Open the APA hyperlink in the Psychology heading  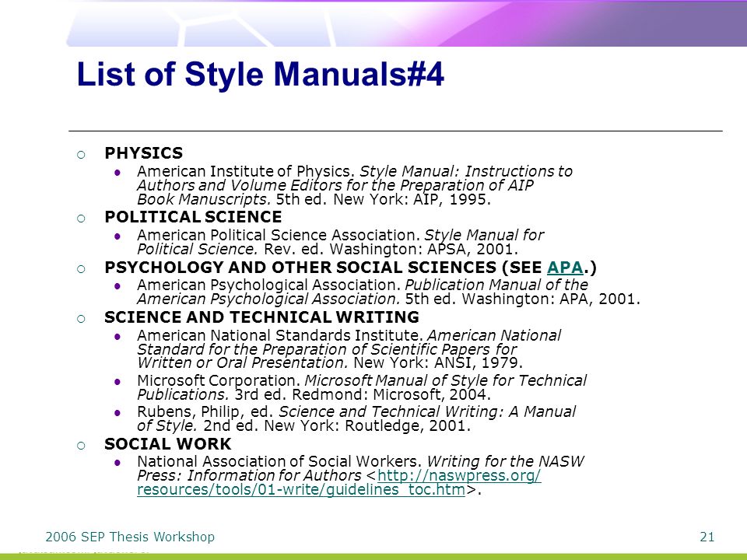coord(565,268)
